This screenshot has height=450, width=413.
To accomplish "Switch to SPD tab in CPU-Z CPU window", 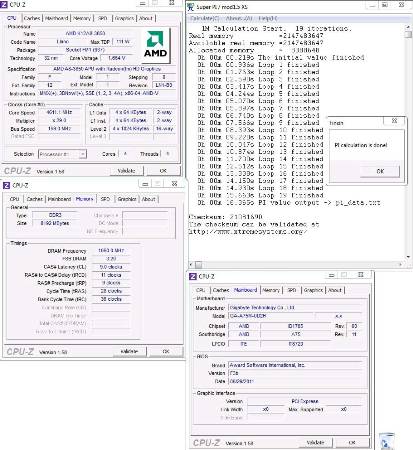I will click(103, 18).
